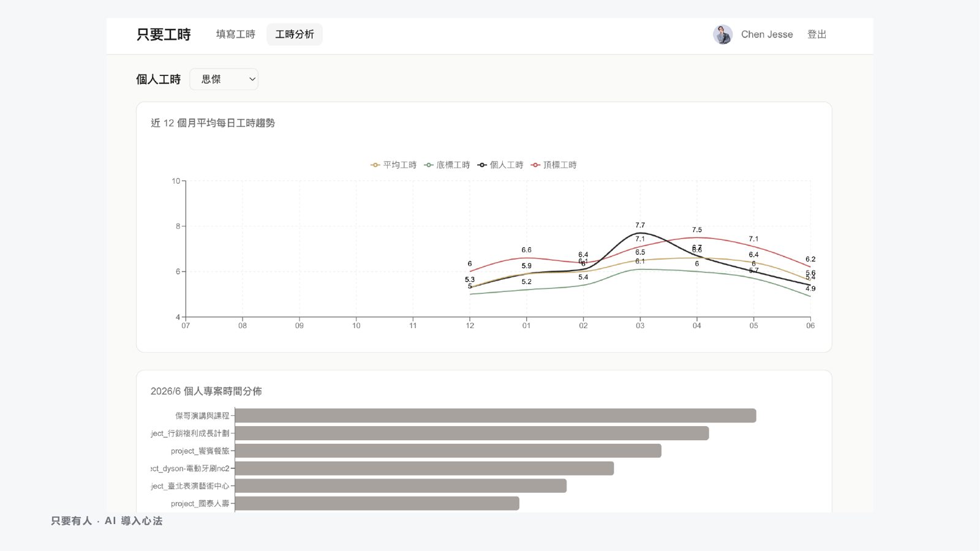Click the 7.5 data label at month 04
This screenshot has height=551, width=980.
click(x=697, y=230)
